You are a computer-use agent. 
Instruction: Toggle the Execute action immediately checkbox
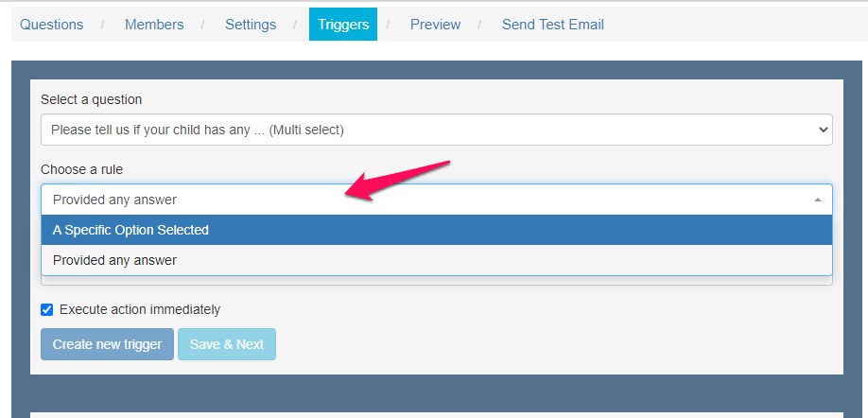pos(47,309)
